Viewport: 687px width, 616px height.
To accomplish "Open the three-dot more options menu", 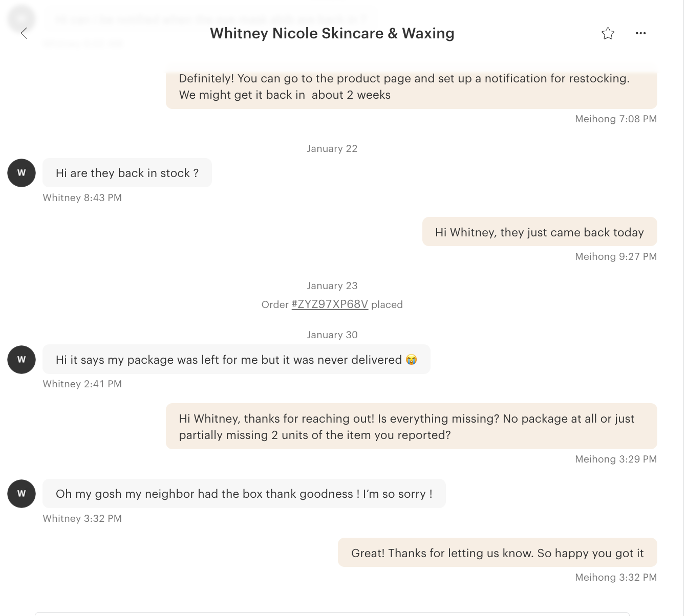I will [640, 33].
